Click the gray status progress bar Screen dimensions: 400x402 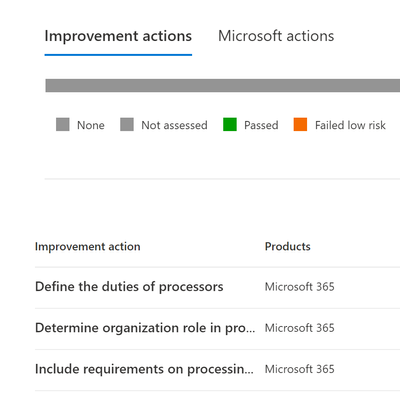pos(223,85)
